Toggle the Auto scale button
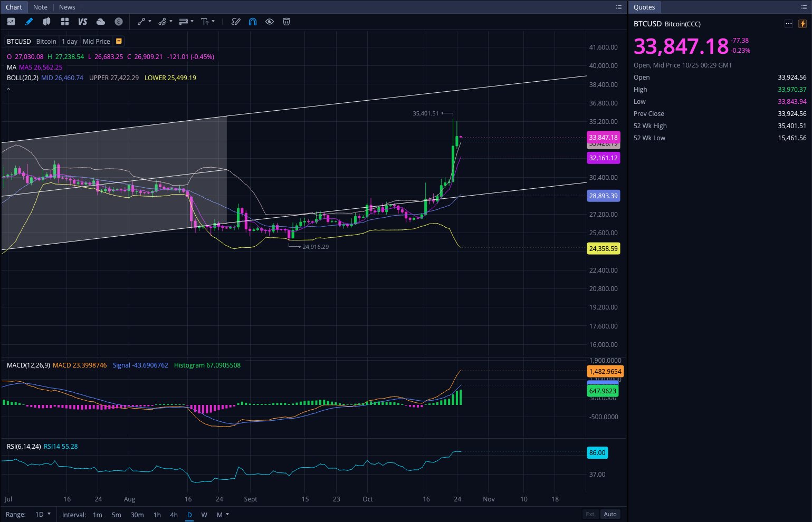 point(610,514)
